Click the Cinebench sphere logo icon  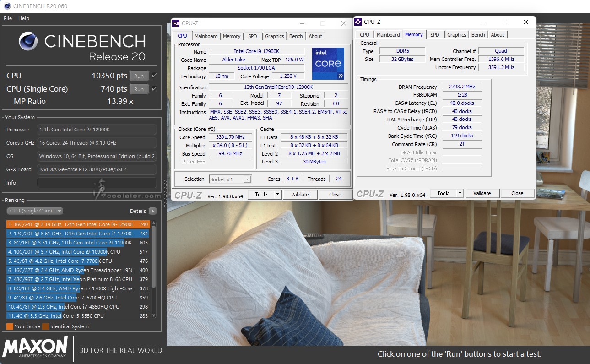click(28, 41)
